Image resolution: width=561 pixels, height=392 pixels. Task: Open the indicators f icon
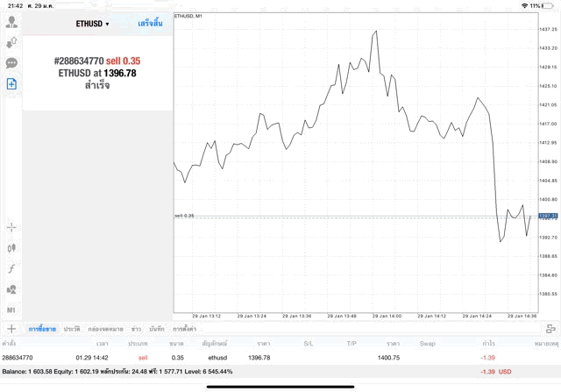(11, 268)
